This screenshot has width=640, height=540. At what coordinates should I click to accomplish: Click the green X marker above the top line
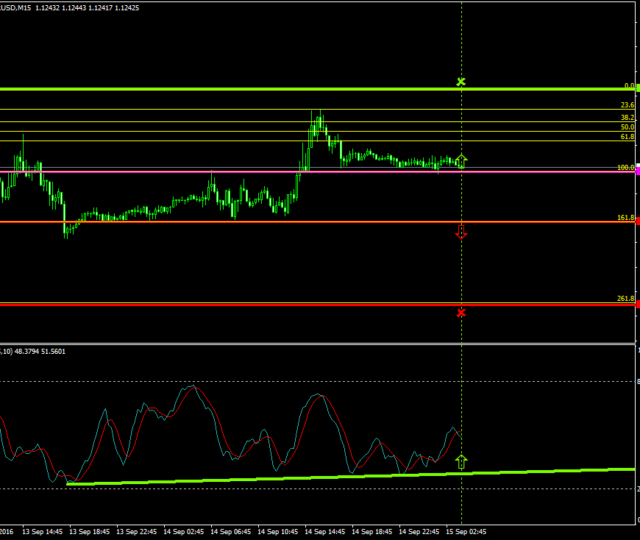461,81
